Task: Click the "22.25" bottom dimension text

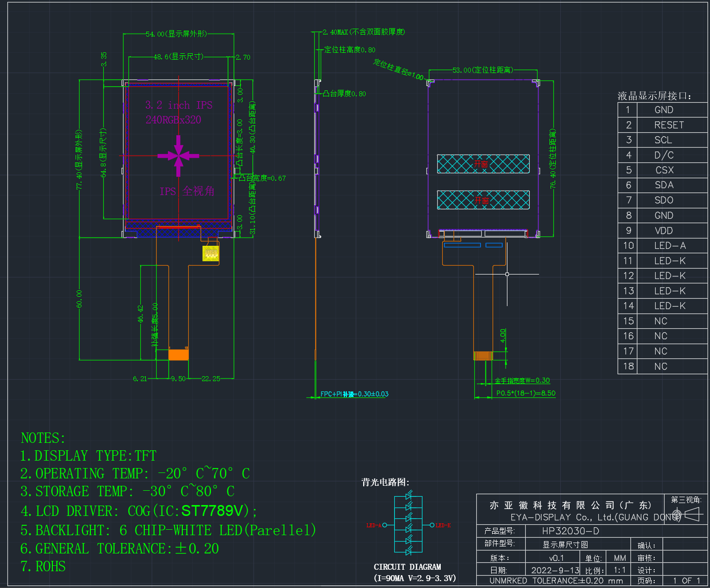Action: coord(211,379)
